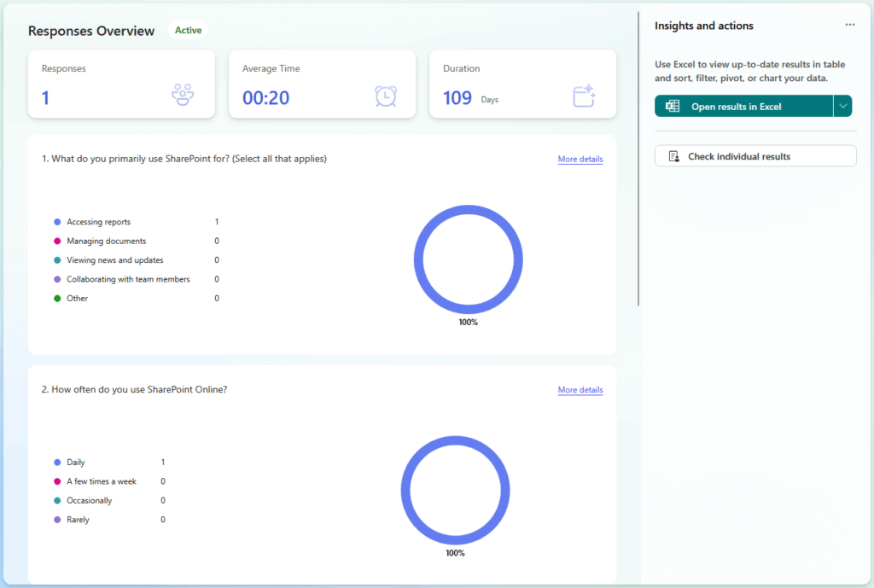Click the Days unit label in Duration card
The image size is (874, 588).
click(489, 100)
